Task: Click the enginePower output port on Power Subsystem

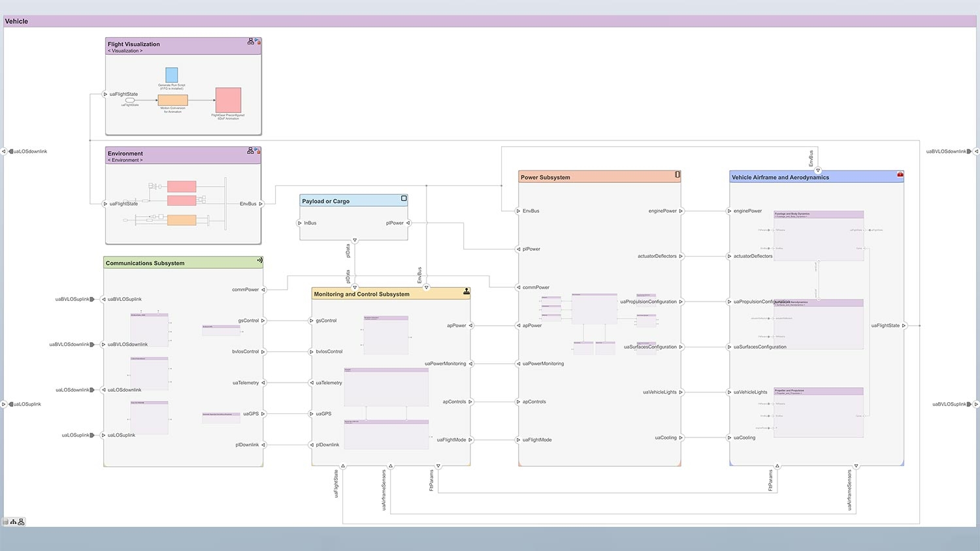Action: [x=681, y=211]
